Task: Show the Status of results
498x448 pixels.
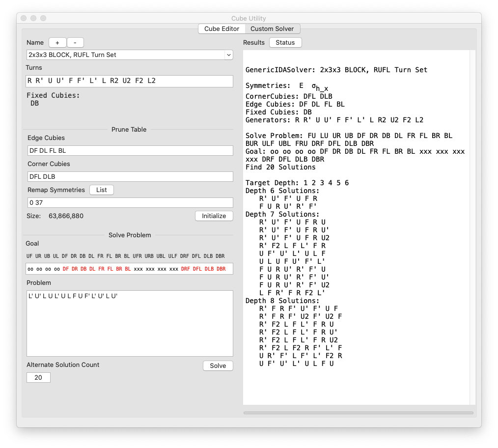Action: (x=285, y=43)
